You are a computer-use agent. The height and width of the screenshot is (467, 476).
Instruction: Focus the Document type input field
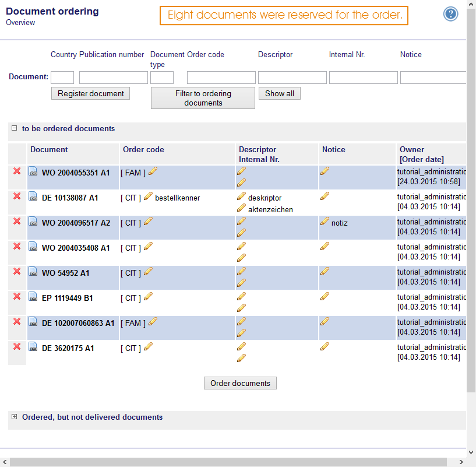tap(162, 78)
